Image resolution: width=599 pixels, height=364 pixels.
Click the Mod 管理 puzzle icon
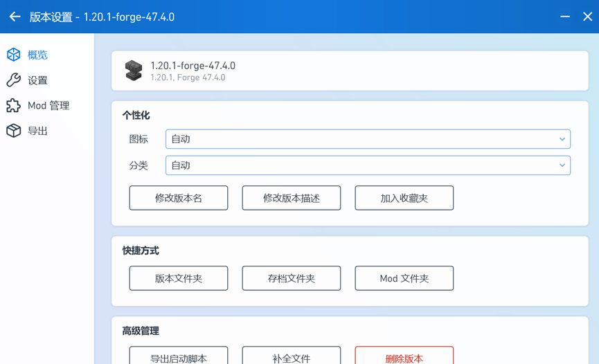point(13,105)
